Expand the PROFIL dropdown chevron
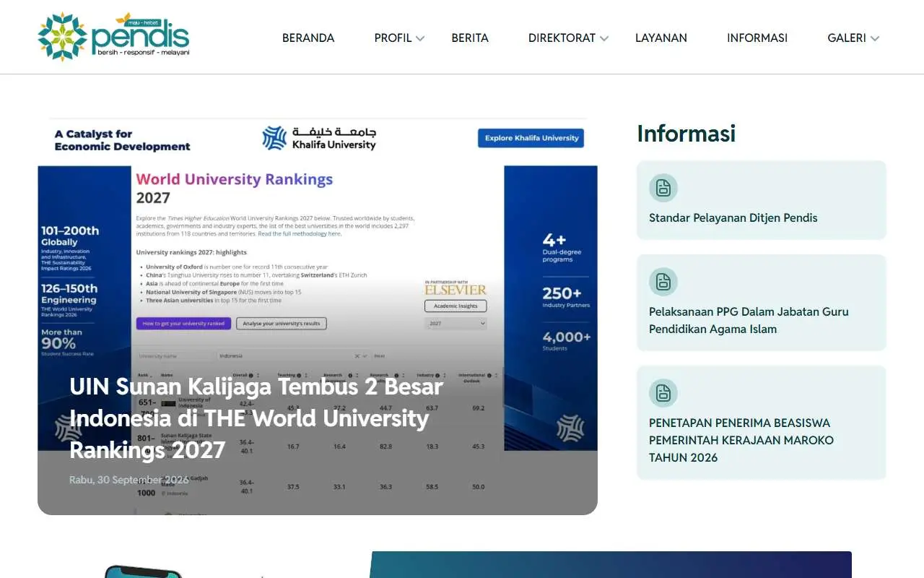Viewport: 924px width, 578px height. click(x=420, y=39)
